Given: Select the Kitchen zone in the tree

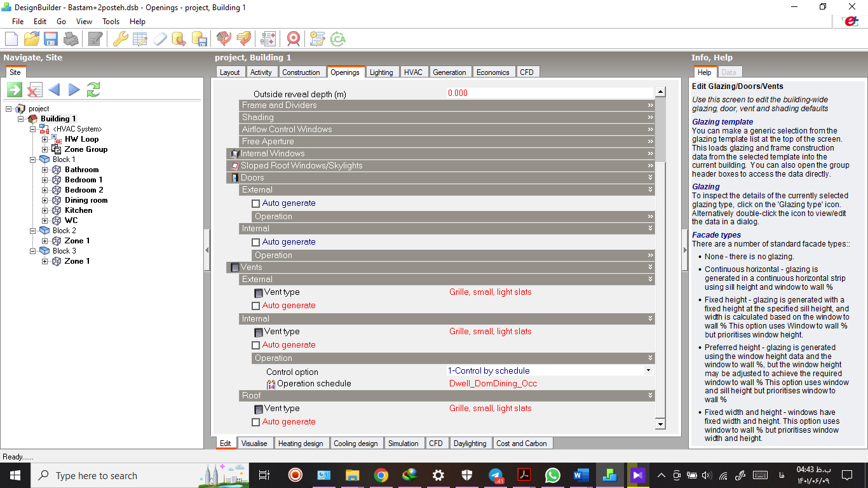Looking at the screenshot, I should tap(79, 210).
